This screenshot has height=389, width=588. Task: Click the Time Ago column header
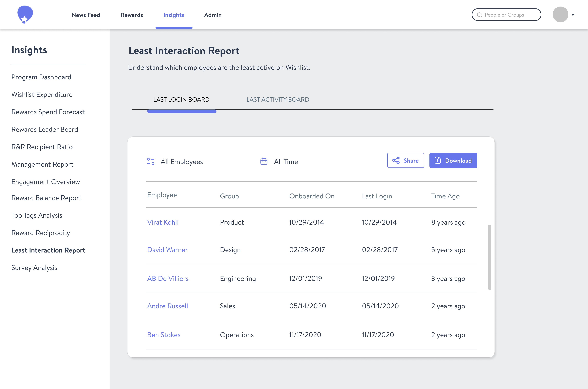(x=445, y=196)
